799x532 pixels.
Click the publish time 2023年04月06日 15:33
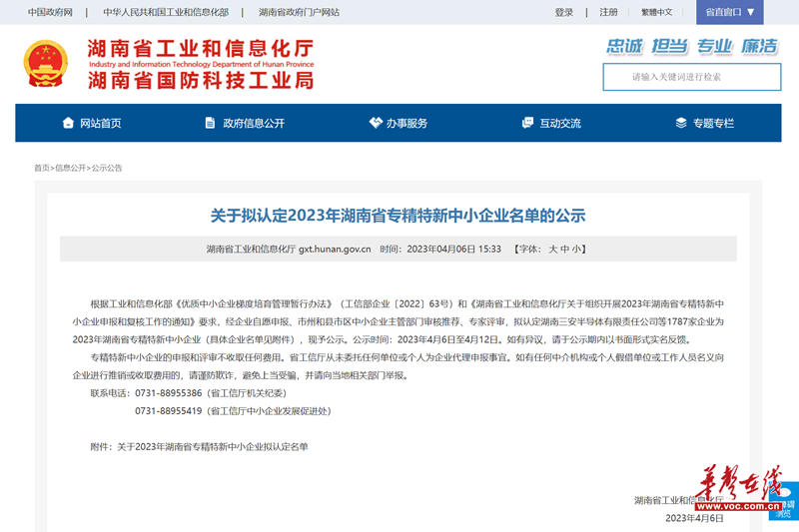454,249
